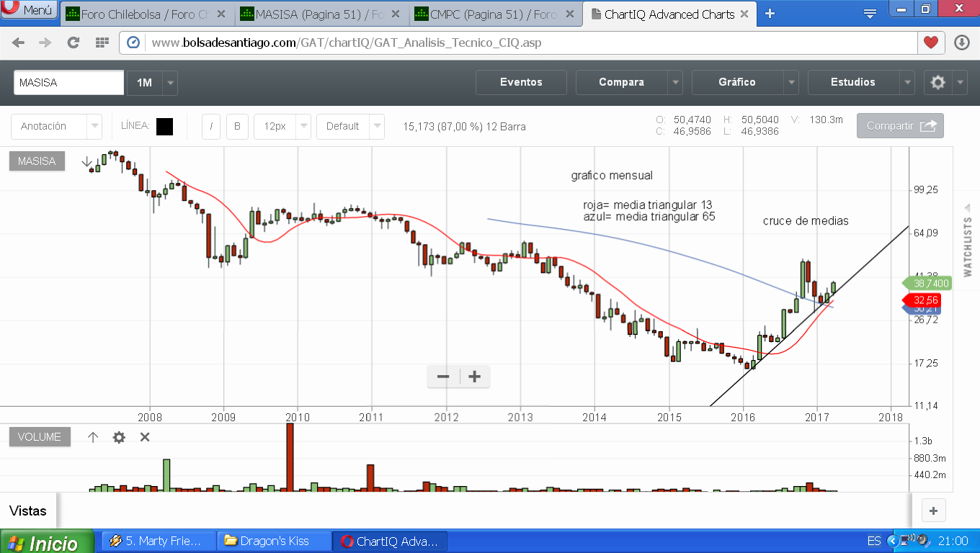This screenshot has height=553, width=980.
Task: Expand the 1M period dropdown arrow
Action: click(170, 83)
